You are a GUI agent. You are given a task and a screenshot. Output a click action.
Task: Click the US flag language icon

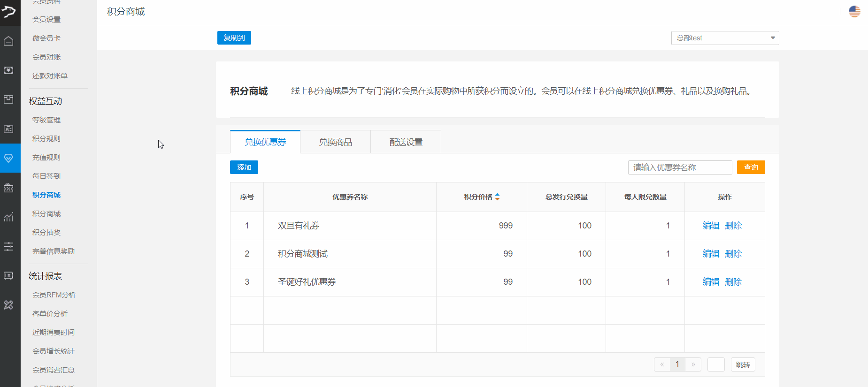pos(854,11)
